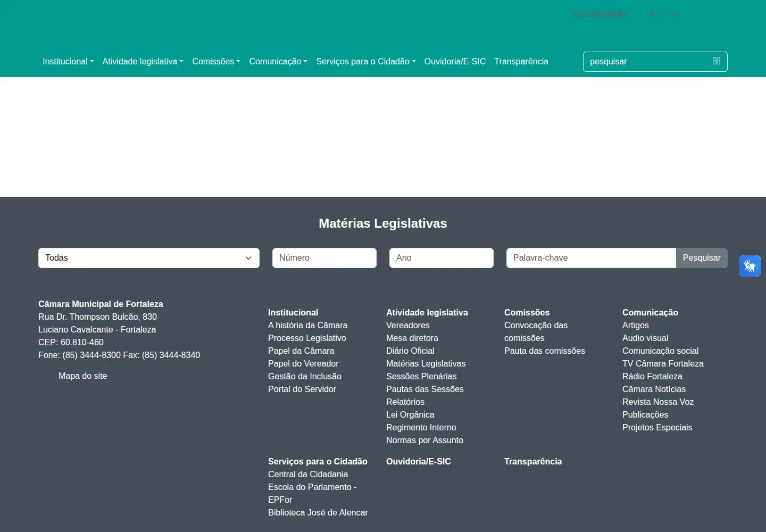Open the Todas matter type select box
This screenshot has width=766, height=532.
pos(149,258)
